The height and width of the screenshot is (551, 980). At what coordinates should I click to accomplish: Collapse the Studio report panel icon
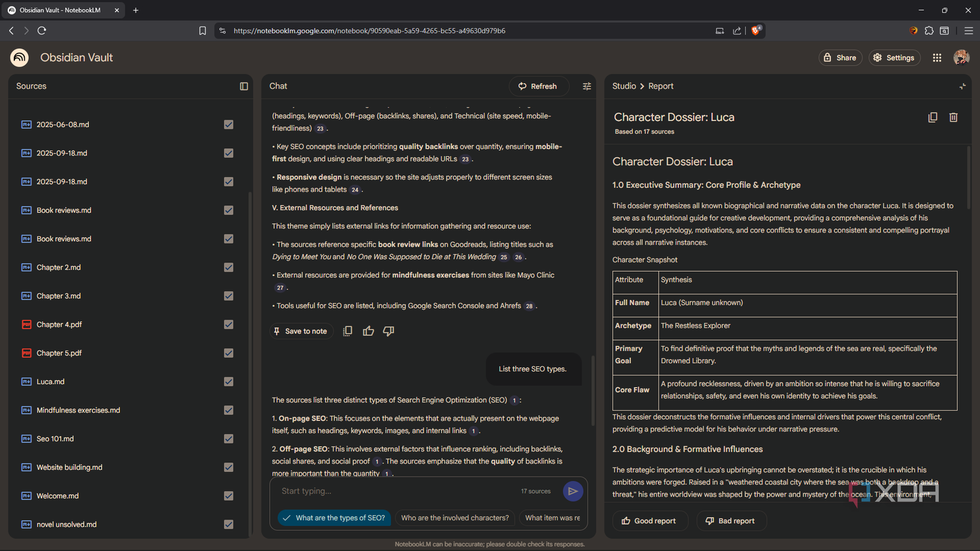pos(962,86)
